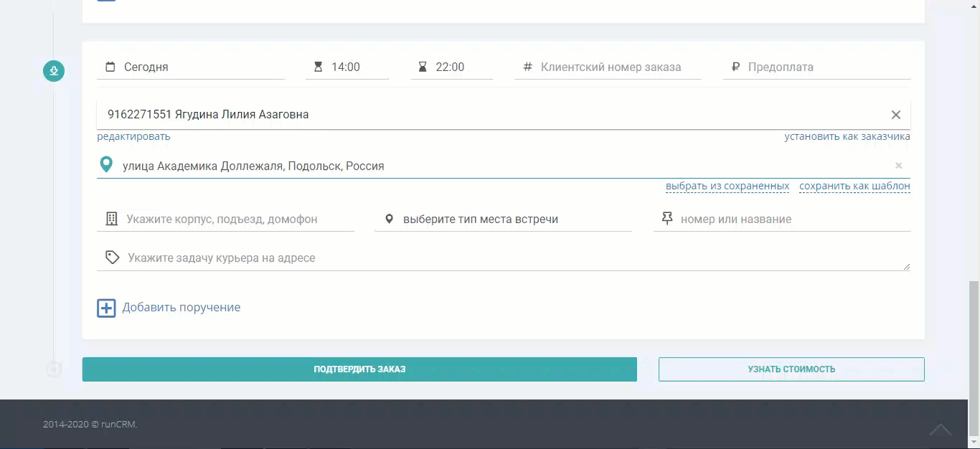Screen dimensions: 980x449
Task: Focus the Предоплата input field
Action: [817, 67]
